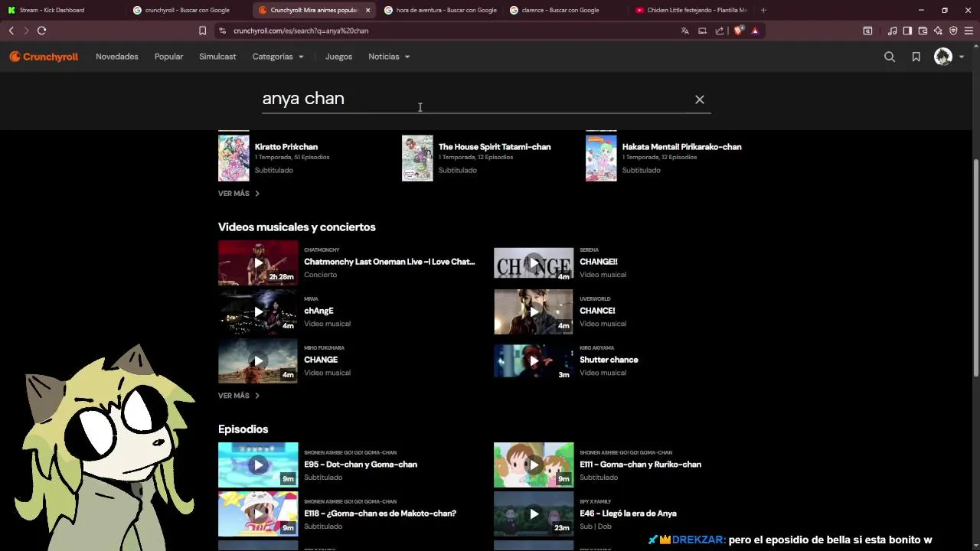Reload the page with the refresh icon
Screen dimensions: 980x551
tap(41, 31)
